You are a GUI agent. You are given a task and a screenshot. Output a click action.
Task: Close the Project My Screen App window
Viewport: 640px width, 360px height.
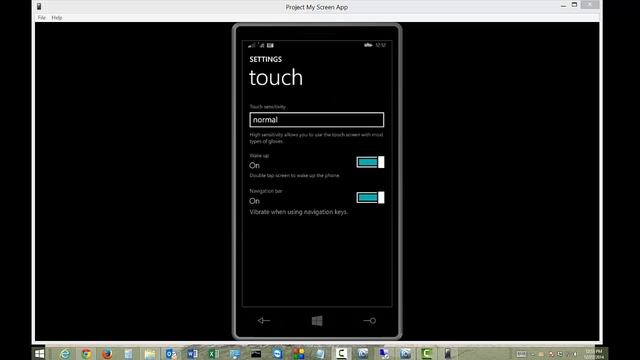pos(590,4)
